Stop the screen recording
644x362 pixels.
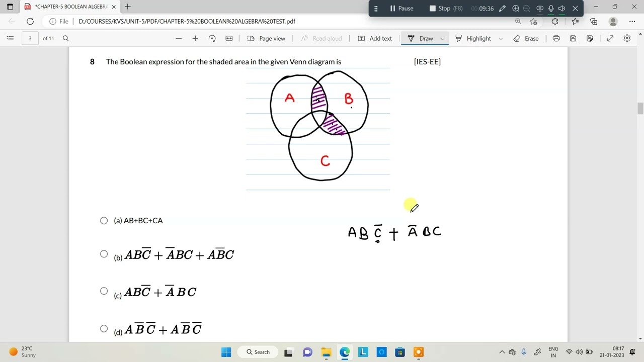point(446,8)
